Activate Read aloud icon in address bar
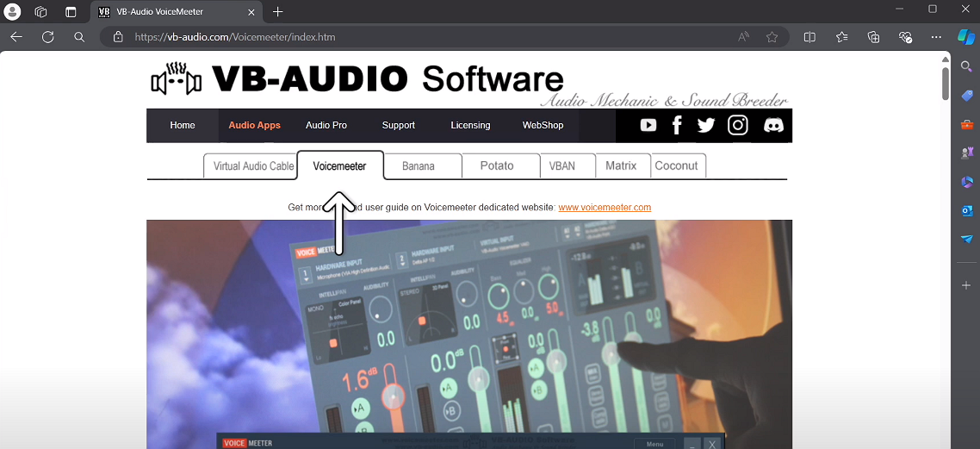The image size is (980, 449). coord(743,37)
